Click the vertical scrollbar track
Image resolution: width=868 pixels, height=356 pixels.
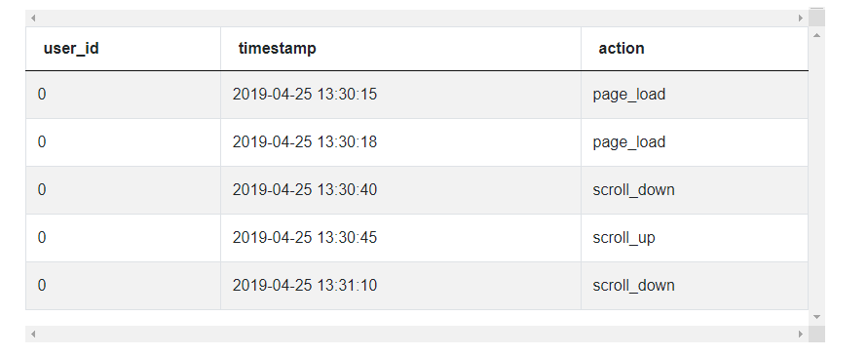click(816, 176)
